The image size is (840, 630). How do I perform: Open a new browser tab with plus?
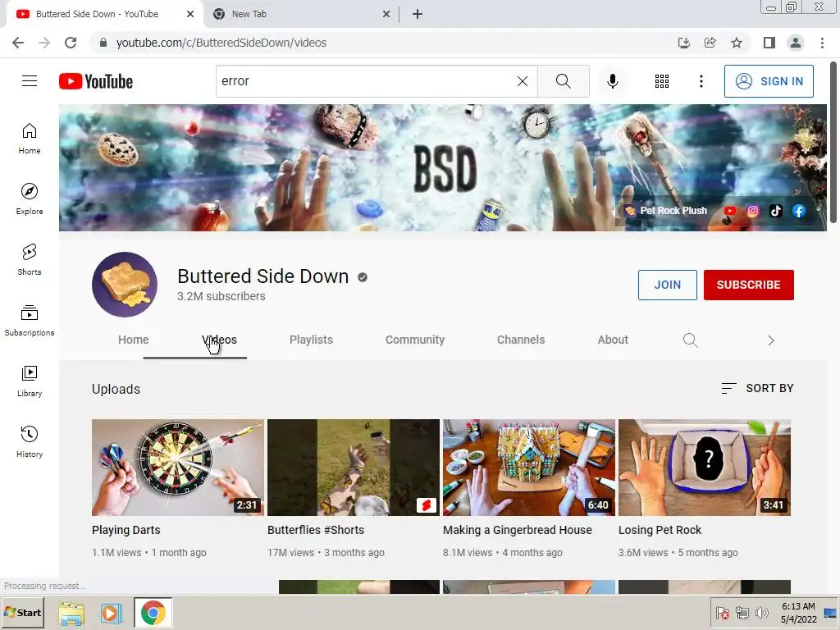(418, 14)
